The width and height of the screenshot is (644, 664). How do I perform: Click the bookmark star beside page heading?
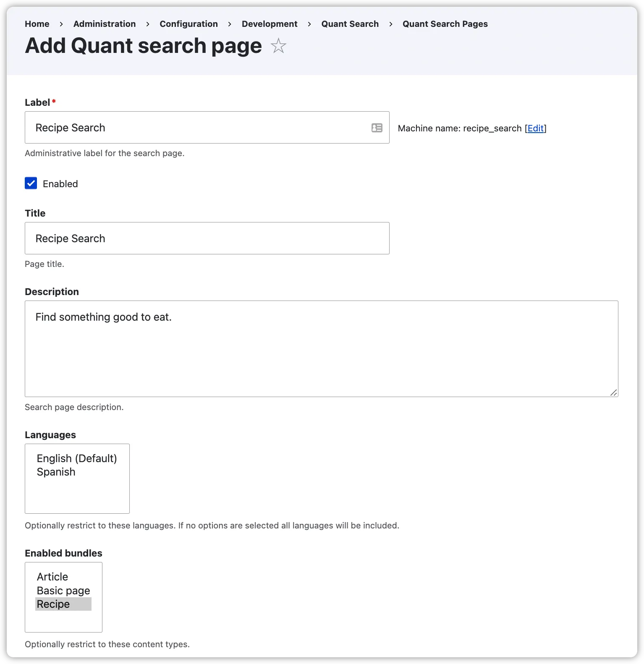pyautogui.click(x=278, y=46)
